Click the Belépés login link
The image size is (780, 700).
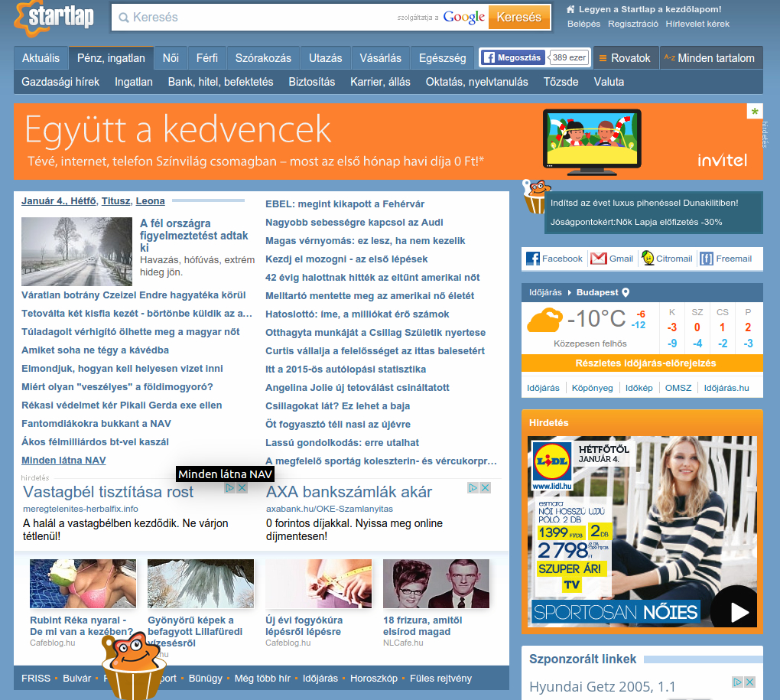(583, 24)
